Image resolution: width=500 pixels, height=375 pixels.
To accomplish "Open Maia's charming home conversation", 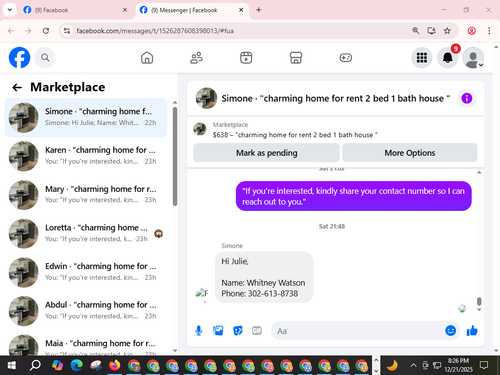I will [86, 343].
